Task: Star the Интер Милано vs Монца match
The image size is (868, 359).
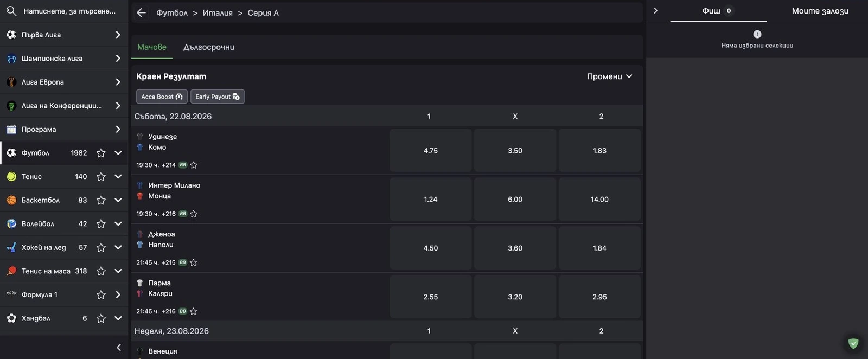Action: point(194,214)
